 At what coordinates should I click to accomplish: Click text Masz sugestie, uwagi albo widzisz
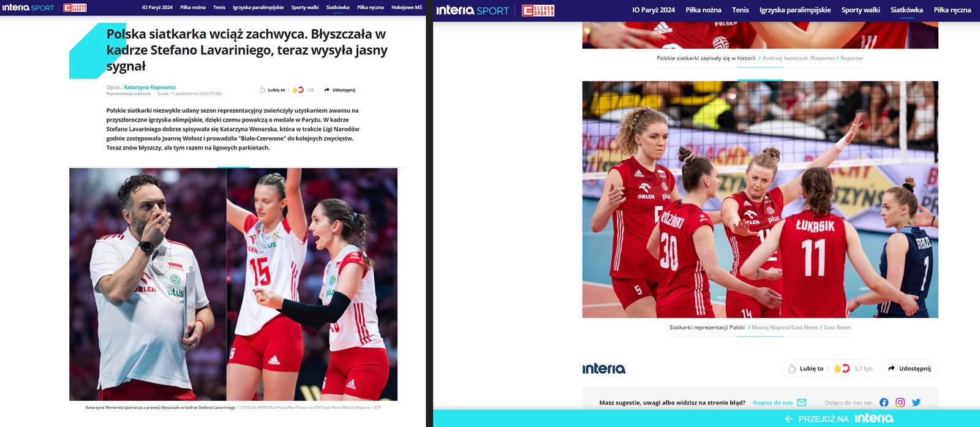(672, 402)
